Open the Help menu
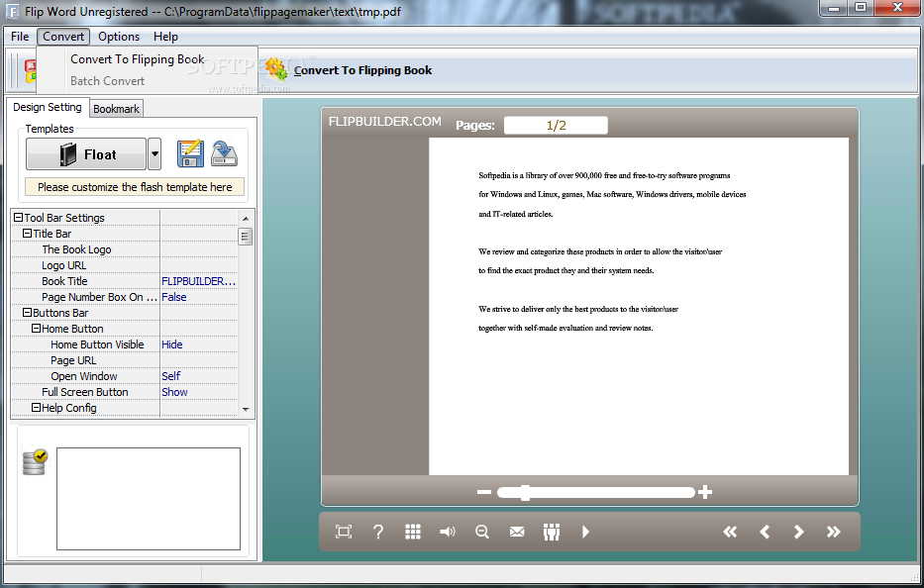 click(x=165, y=37)
